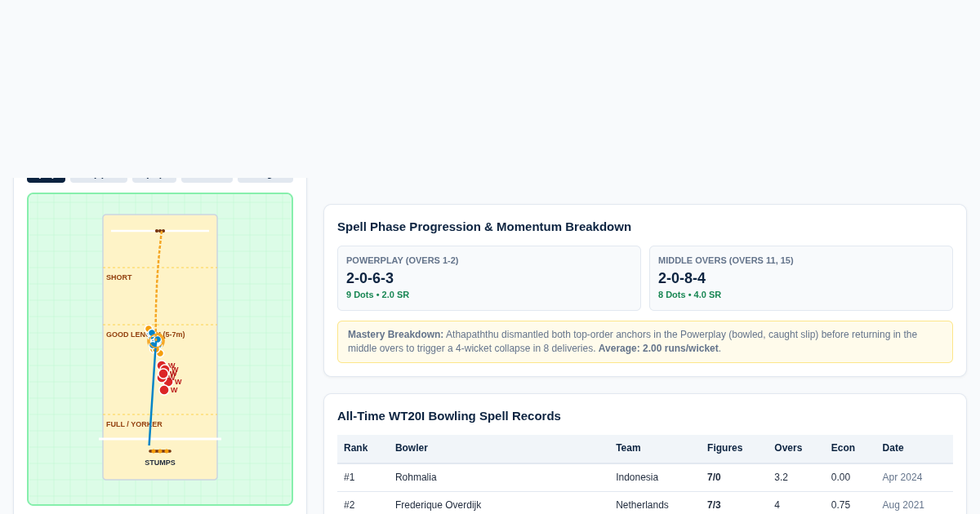Image resolution: width=980 pixels, height=514 pixels.
Task: Click the striker-end stumps marker on pitch
Action: (160, 451)
